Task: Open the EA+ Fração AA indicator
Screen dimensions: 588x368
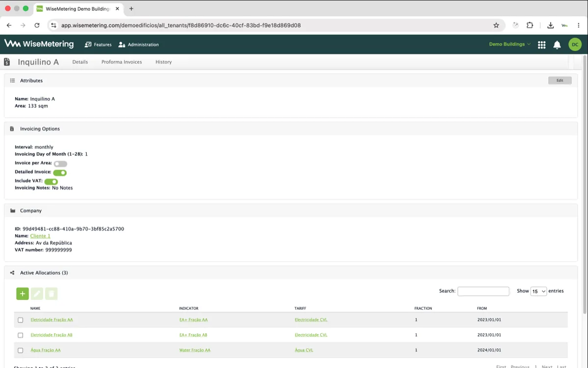Action: coord(194,320)
